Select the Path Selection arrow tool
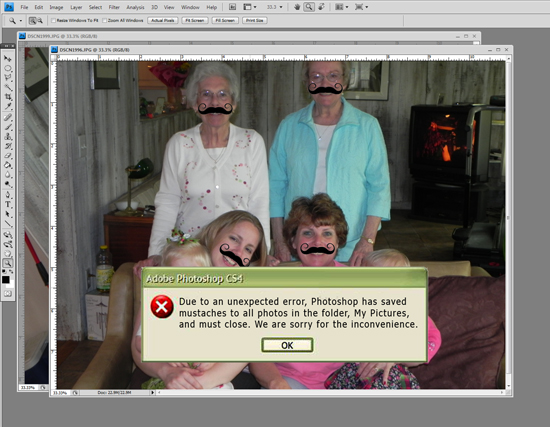 pyautogui.click(x=8, y=214)
